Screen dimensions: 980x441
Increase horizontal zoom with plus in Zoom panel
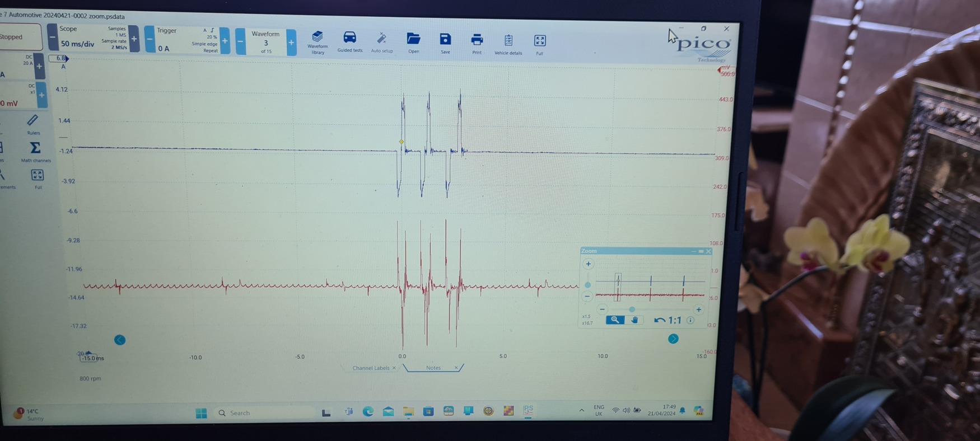tap(698, 309)
